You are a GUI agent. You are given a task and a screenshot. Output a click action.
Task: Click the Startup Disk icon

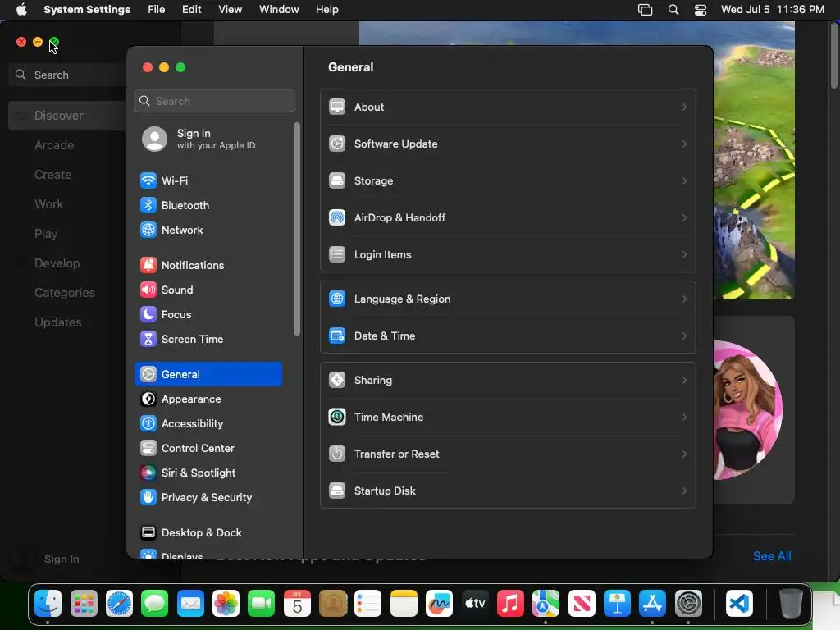(337, 491)
